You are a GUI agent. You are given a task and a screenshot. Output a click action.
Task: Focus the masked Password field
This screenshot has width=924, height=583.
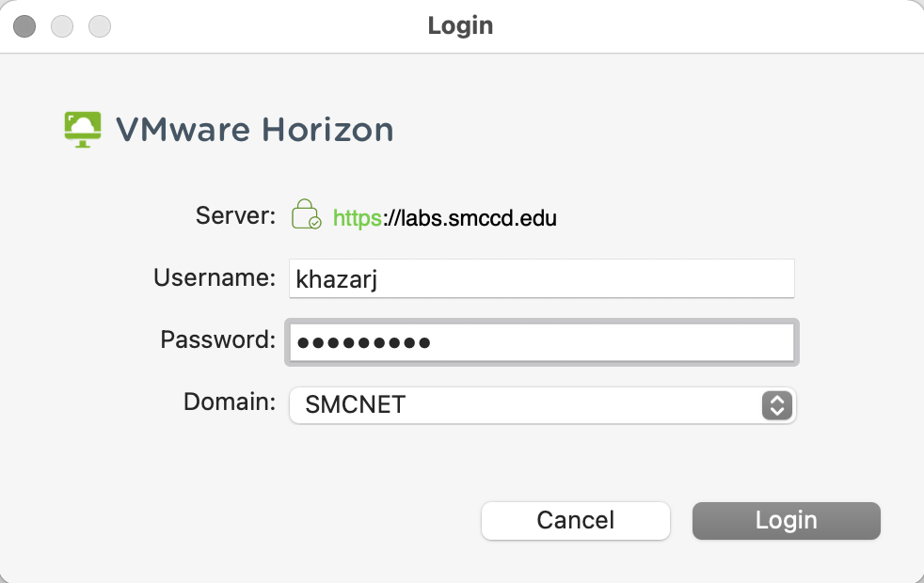(542, 342)
